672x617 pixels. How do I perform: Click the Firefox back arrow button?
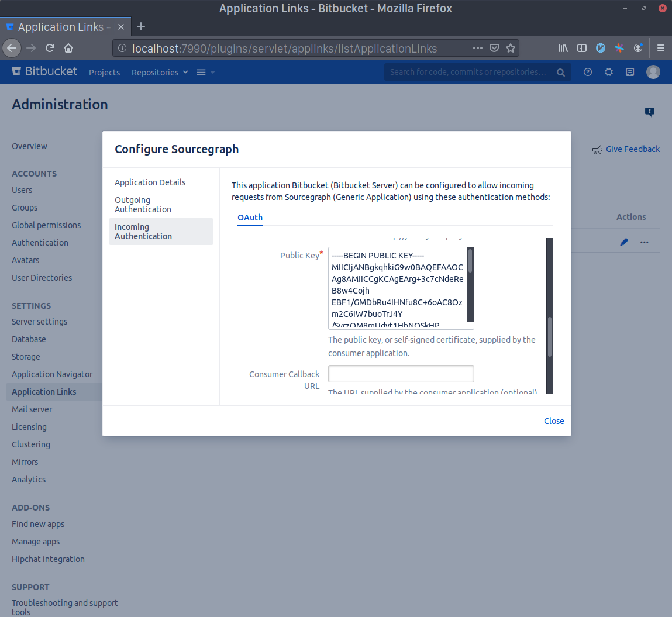point(12,48)
